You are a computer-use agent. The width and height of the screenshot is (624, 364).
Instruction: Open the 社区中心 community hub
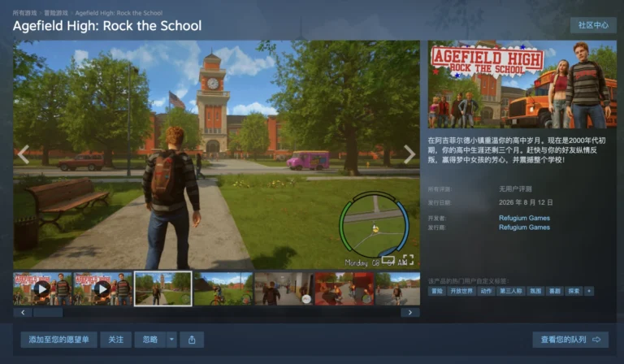[x=593, y=25]
